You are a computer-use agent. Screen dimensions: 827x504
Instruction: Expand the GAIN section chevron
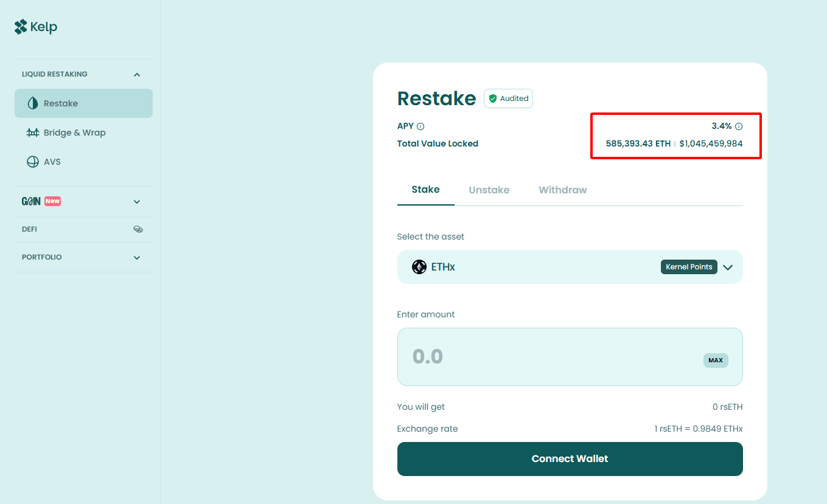click(x=137, y=202)
